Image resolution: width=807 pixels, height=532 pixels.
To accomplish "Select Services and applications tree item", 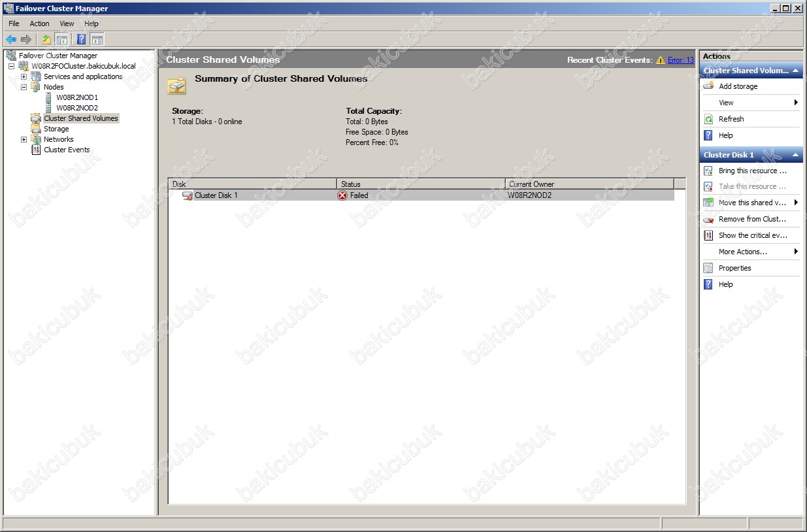I will click(83, 76).
